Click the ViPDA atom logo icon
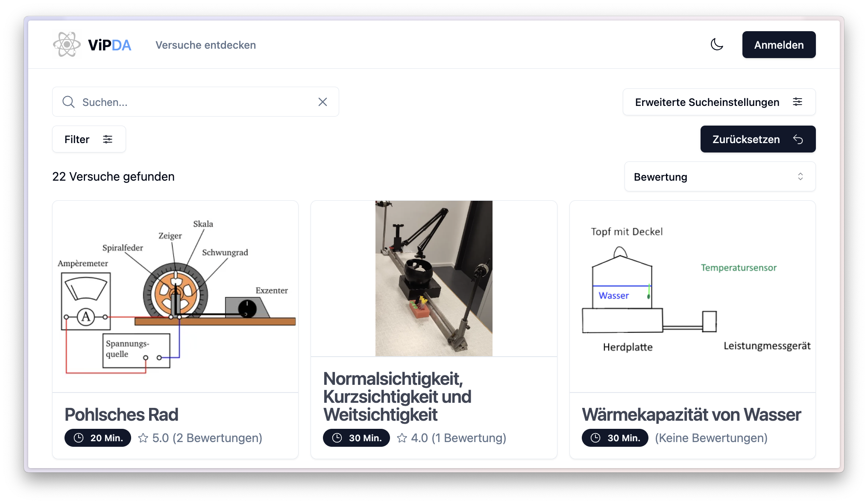 click(x=67, y=44)
